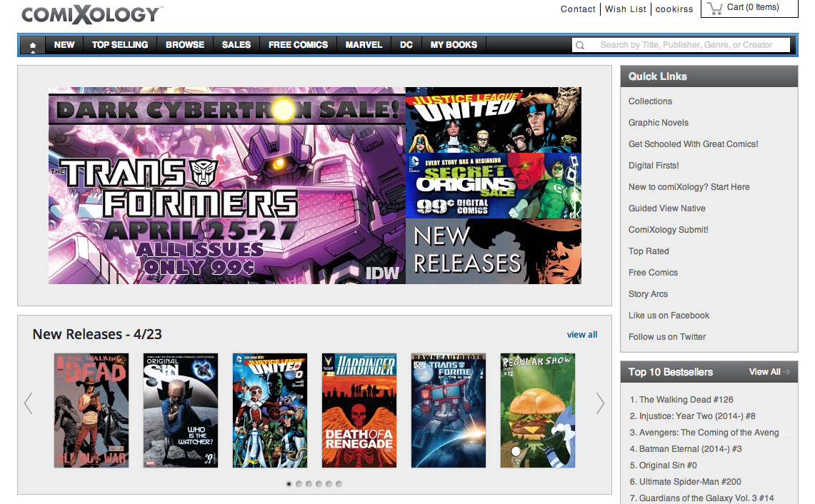Open bestseller Ultimate Spider-Man #200
This screenshot has width=815, height=504.
(690, 482)
